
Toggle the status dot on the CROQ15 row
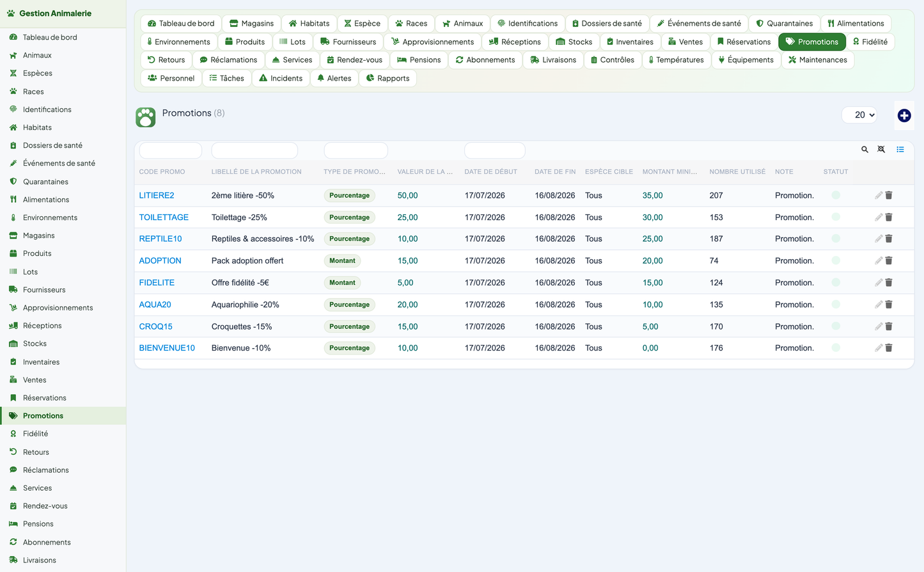click(x=836, y=326)
